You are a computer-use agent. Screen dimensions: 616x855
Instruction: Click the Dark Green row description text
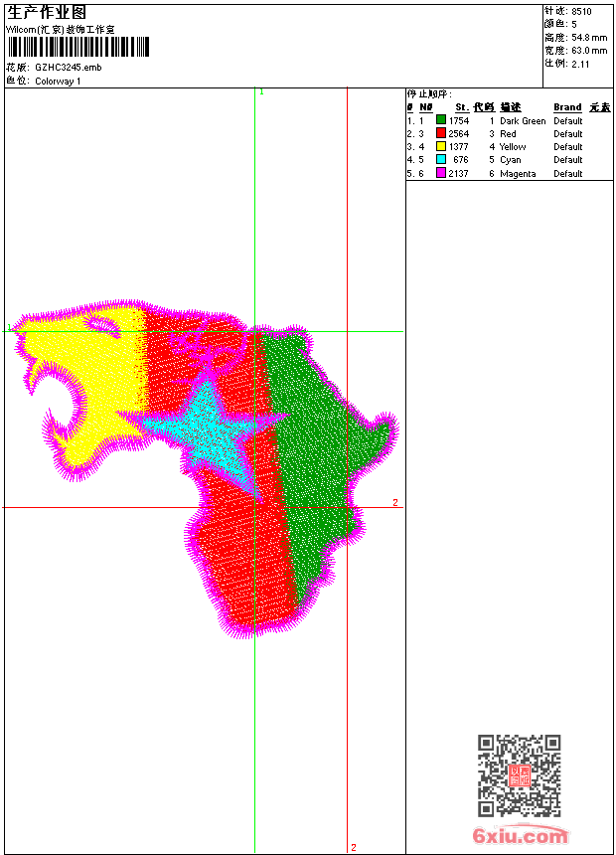(523, 120)
